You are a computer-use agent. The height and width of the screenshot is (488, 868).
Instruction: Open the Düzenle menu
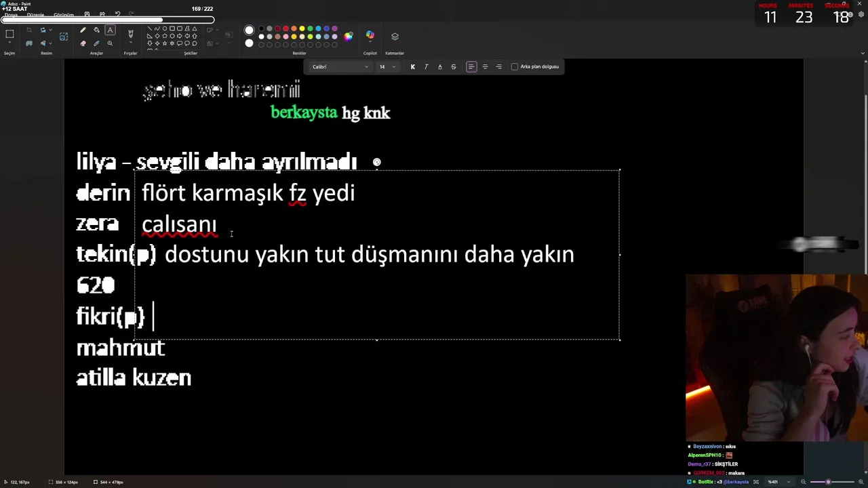(x=35, y=15)
